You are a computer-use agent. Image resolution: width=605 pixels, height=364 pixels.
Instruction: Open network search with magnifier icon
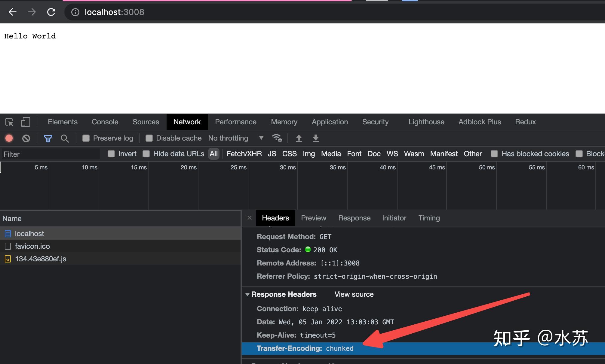pyautogui.click(x=65, y=138)
